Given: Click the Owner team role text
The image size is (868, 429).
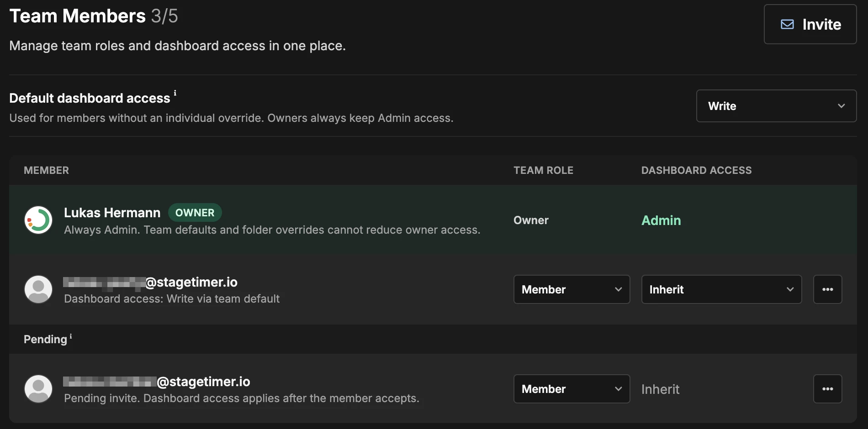Looking at the screenshot, I should (531, 220).
